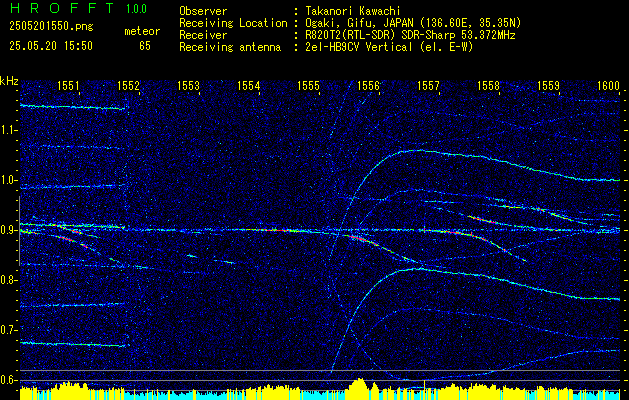This screenshot has height=400, width=629.
Task: Click the 1559 time marker
Action: 548,85
